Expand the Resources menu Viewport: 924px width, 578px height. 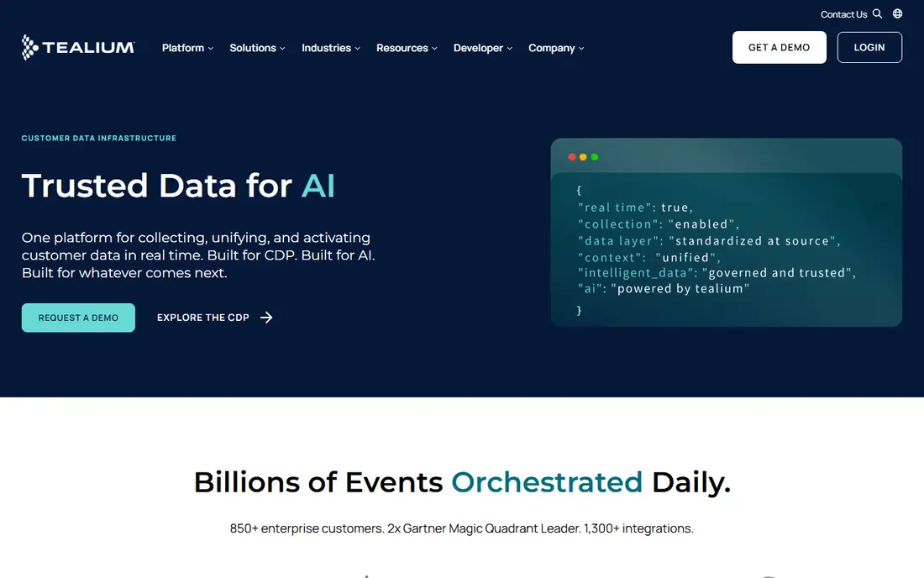click(x=407, y=48)
